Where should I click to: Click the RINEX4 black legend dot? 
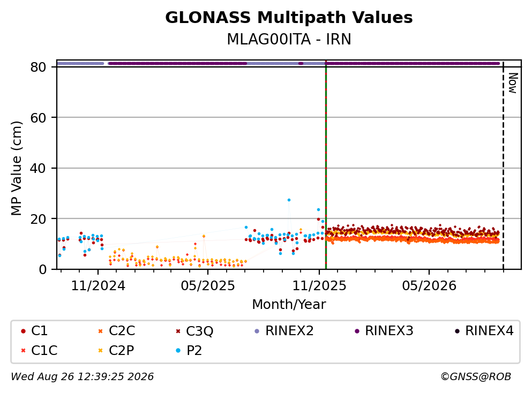point(457,331)
